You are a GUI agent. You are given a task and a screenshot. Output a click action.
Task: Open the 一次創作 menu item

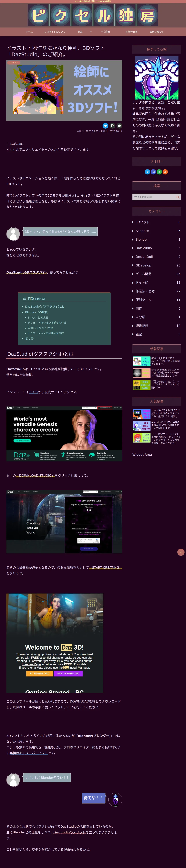pyautogui.click(x=106, y=32)
